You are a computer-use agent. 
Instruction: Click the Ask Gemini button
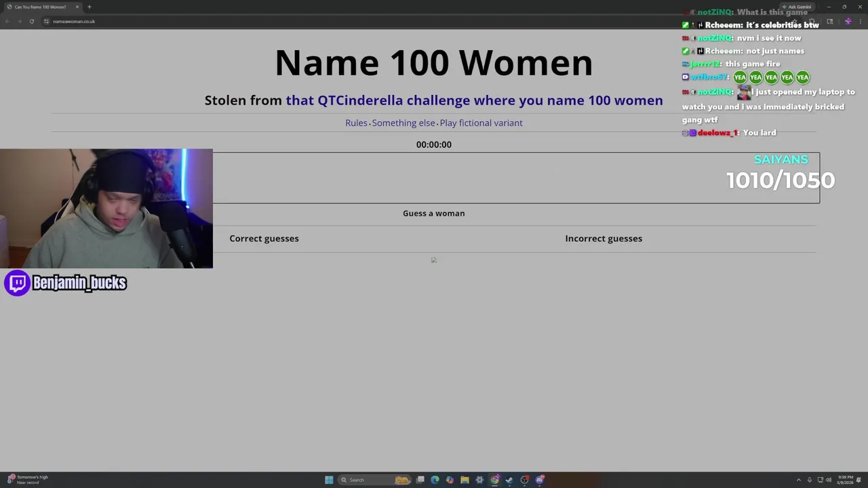click(797, 7)
